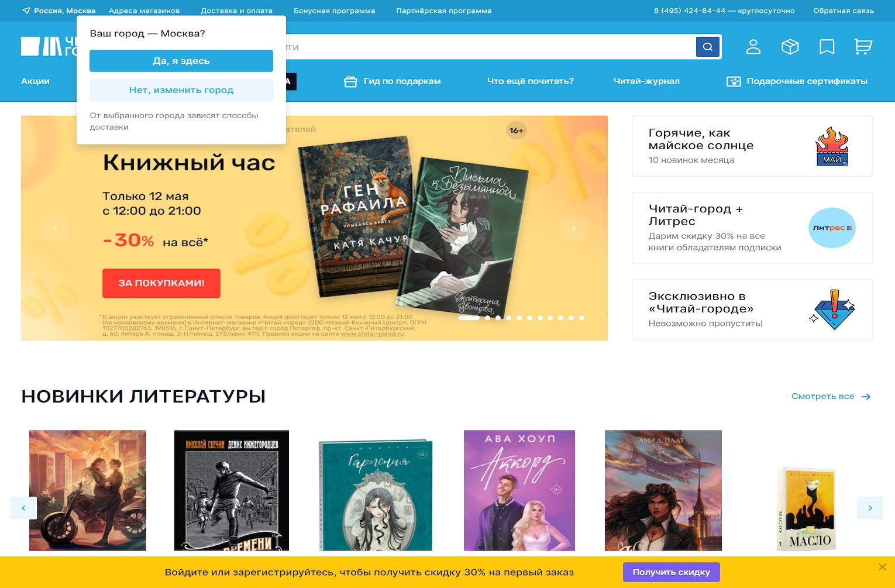Click the phone number 8 (495) 424-84-44
Screen dimensions: 895x588
[x=690, y=11]
